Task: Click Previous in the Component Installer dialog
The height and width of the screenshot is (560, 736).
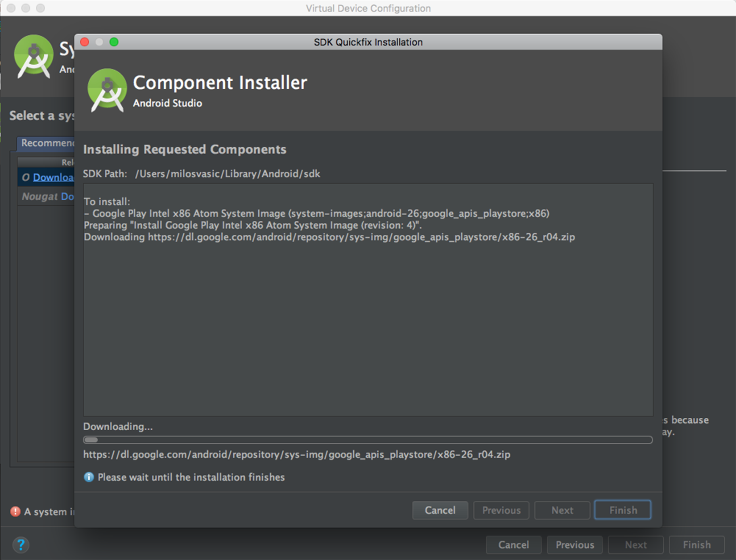Action: (501, 510)
